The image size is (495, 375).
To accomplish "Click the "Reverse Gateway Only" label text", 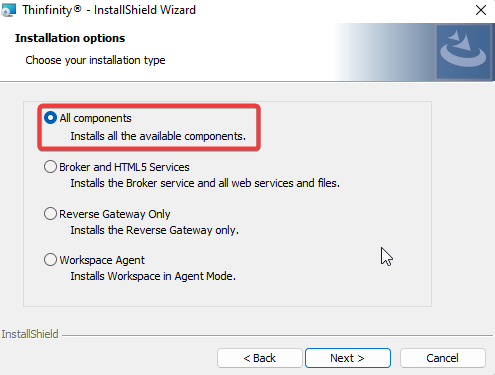I will (115, 214).
